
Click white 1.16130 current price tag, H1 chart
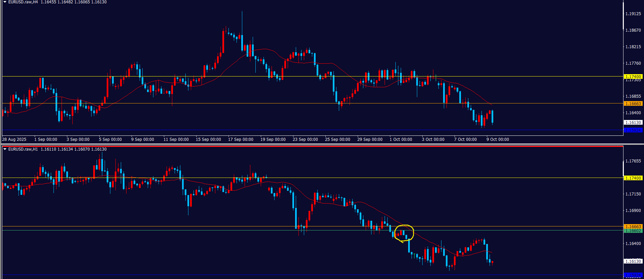tap(633, 261)
